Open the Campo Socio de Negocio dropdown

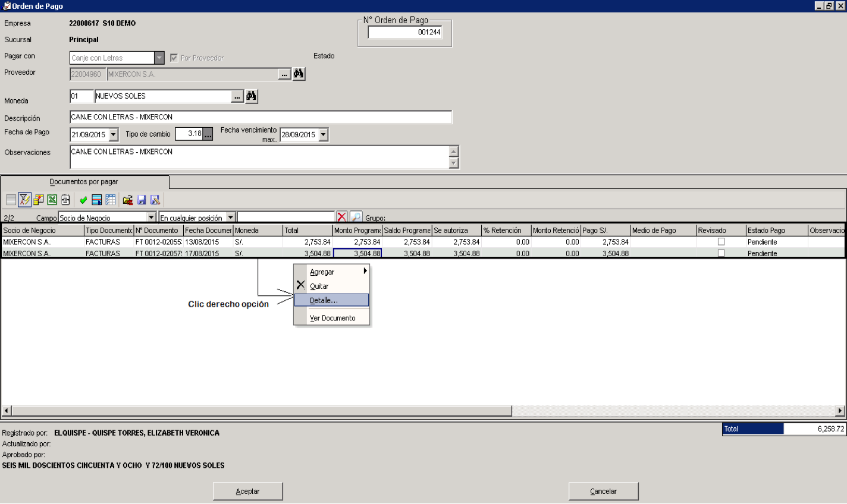[151, 218]
